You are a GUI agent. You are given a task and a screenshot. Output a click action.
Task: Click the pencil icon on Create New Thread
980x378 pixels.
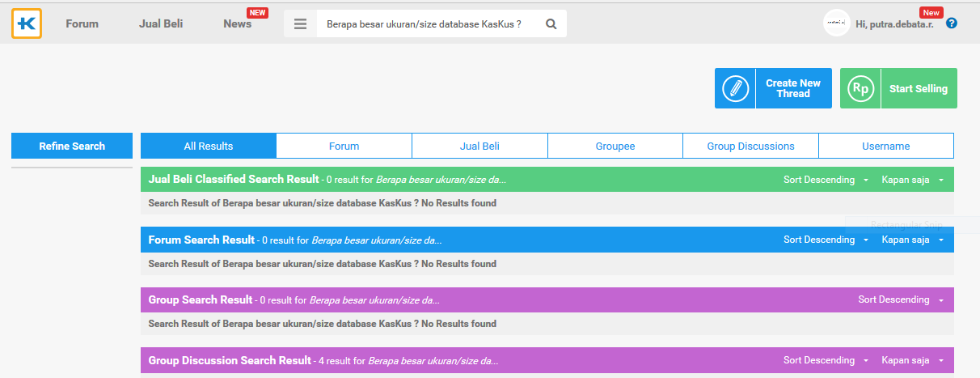click(735, 88)
